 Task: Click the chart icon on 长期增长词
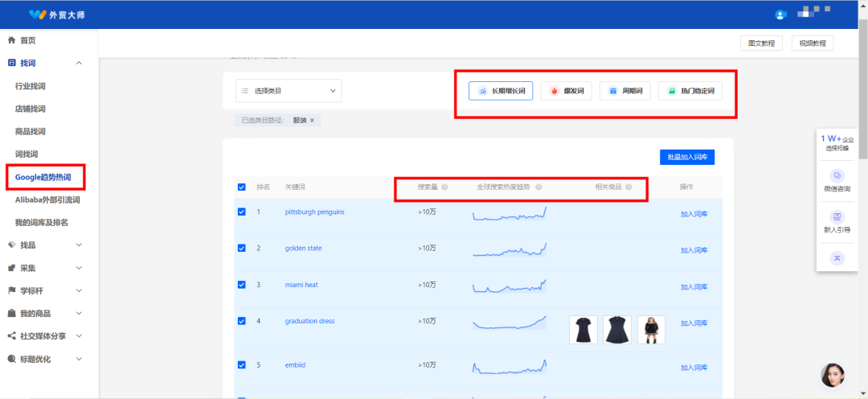pyautogui.click(x=483, y=91)
